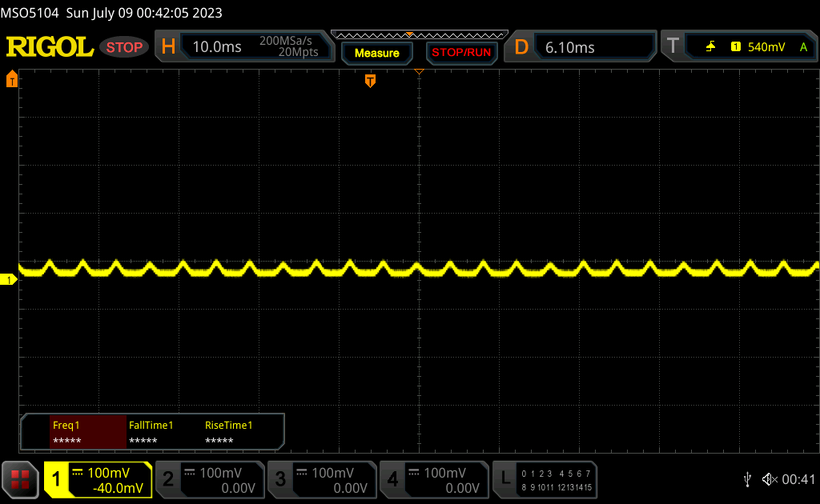
Task: Click the channel 1 ground level marker
Action: pyautogui.click(x=8, y=280)
